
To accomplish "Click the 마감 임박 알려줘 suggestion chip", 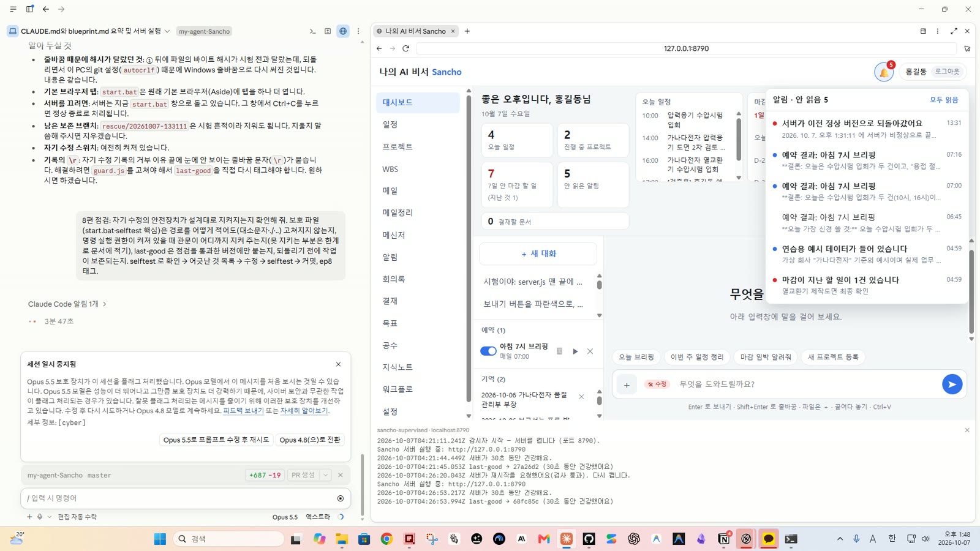I will tap(766, 357).
